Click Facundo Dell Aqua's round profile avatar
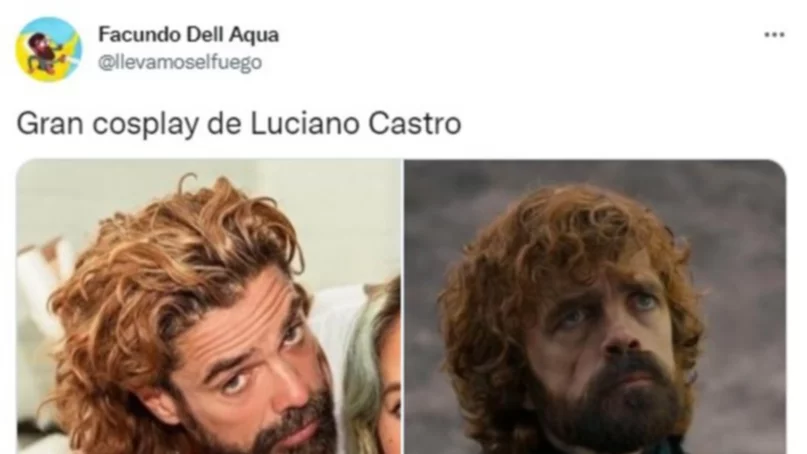Image resolution: width=807 pixels, height=454 pixels. (x=49, y=49)
